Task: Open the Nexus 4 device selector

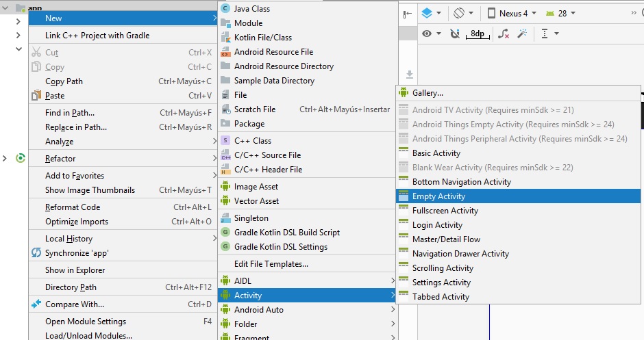Action: (x=511, y=13)
